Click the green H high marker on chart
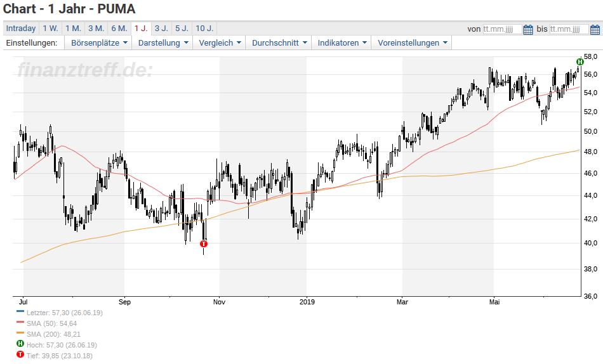 (580, 62)
